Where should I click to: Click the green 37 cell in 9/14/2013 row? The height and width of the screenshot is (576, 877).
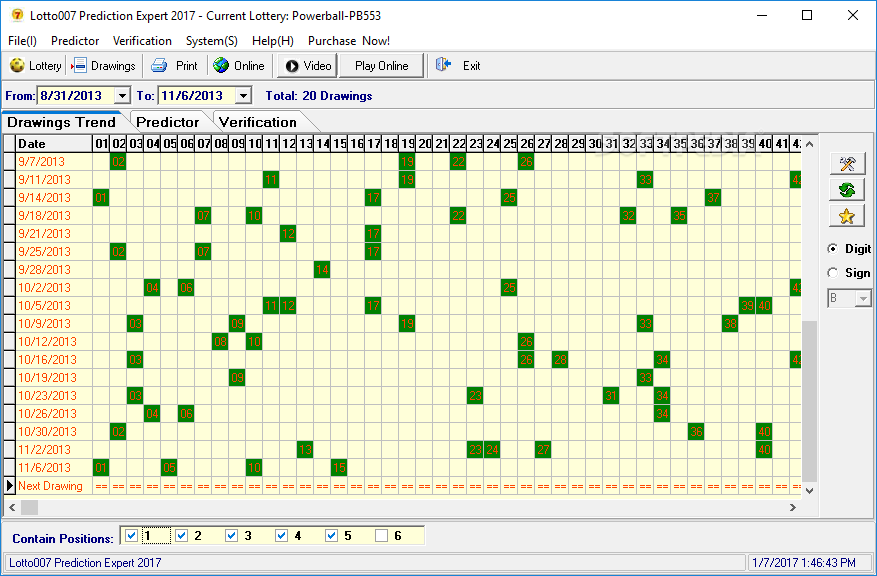tap(713, 197)
